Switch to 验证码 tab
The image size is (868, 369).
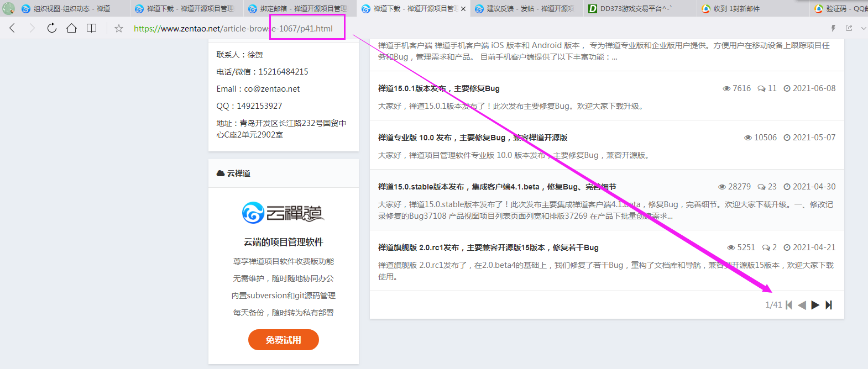(840, 8)
